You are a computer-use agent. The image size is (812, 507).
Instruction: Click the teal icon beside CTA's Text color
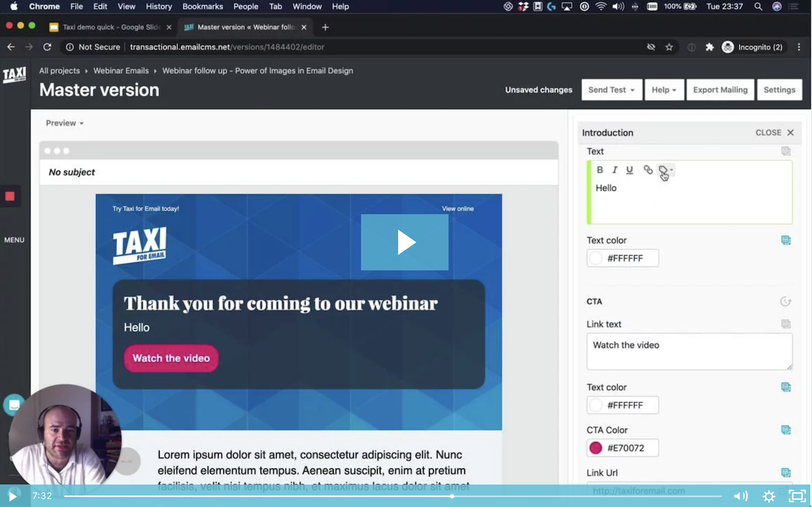tap(786, 387)
